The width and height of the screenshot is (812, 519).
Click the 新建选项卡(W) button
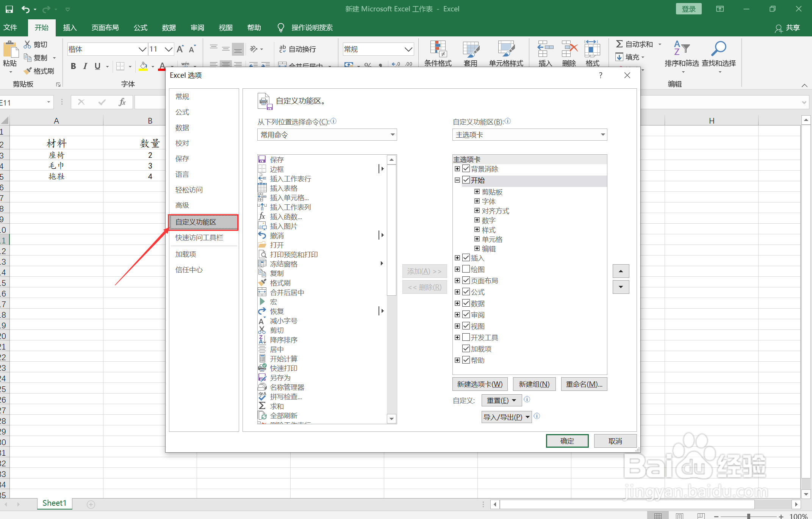click(480, 384)
